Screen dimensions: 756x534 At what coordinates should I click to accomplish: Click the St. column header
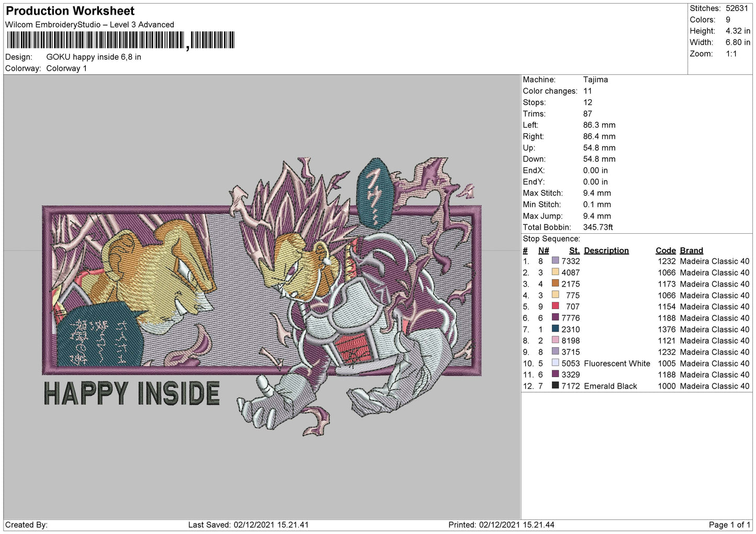pos(574,251)
